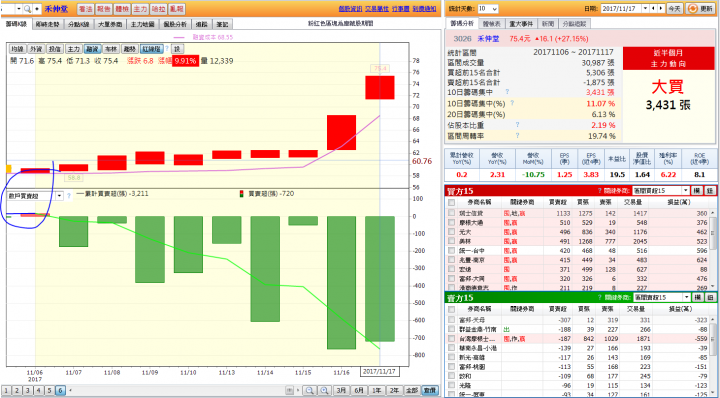Toggle the 布林 chart overlay button

coord(111,49)
